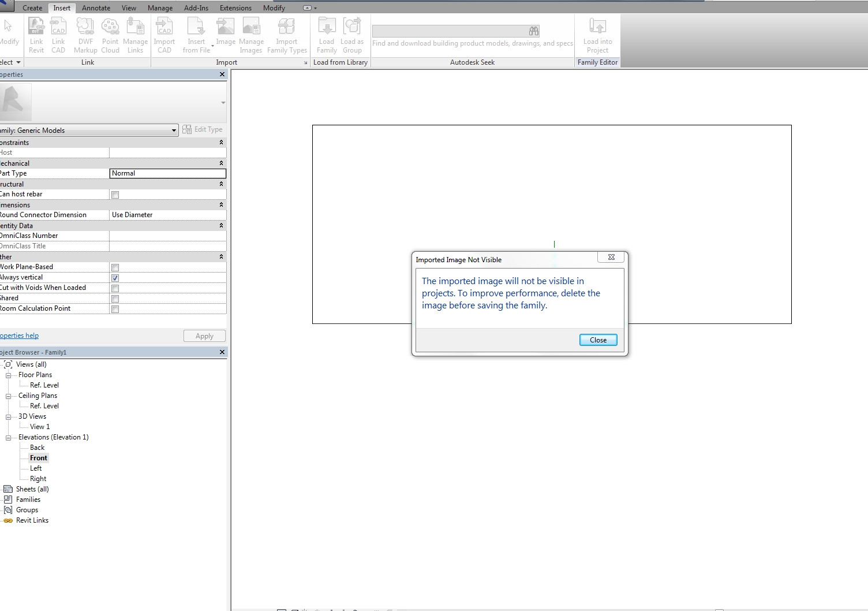Collapse the Floor Plans tree branch

8,374
